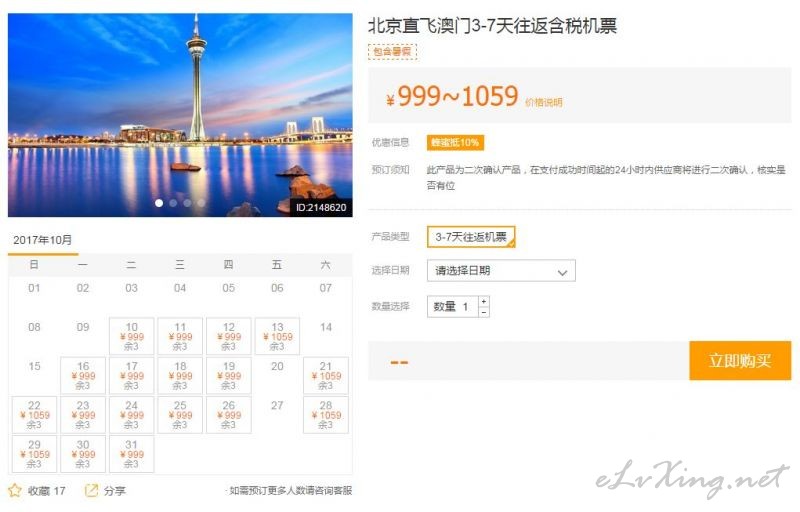The height and width of the screenshot is (512, 800).
Task: Select October 17 priced ¥999
Action: [132, 375]
